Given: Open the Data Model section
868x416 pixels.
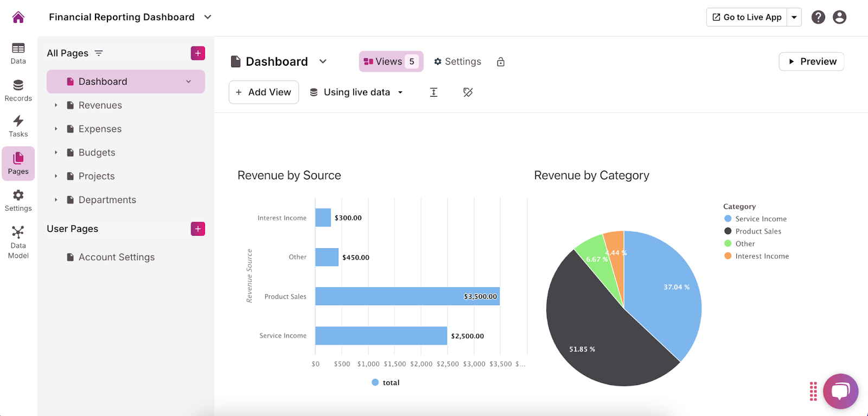Looking at the screenshot, I should click(x=18, y=242).
